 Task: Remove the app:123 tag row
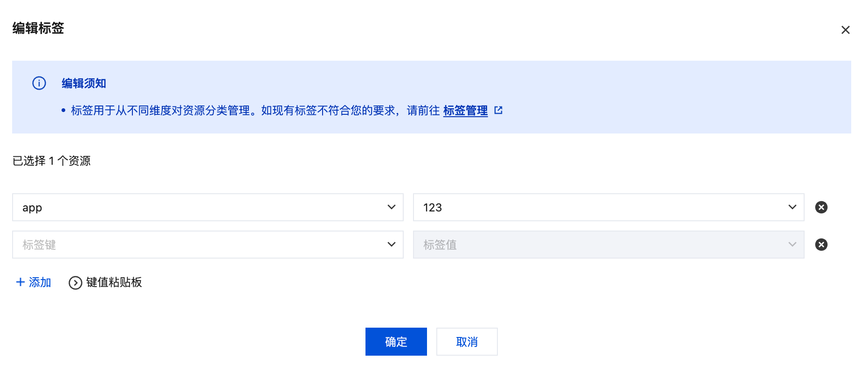tap(821, 207)
